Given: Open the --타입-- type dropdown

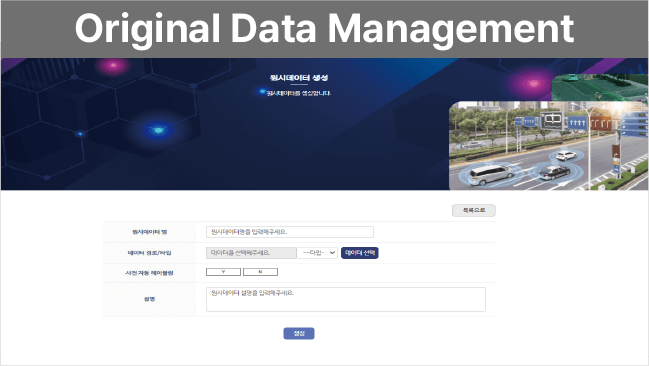Looking at the screenshot, I should click(317, 253).
